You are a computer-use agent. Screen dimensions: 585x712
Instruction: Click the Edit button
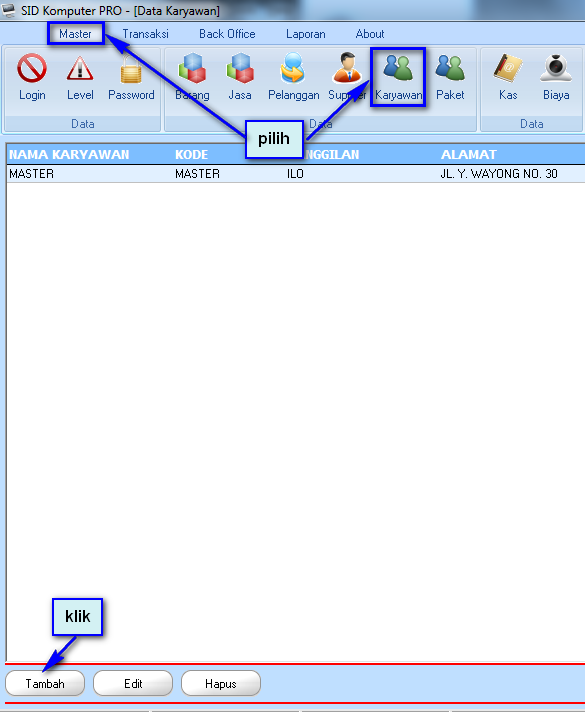(133, 683)
